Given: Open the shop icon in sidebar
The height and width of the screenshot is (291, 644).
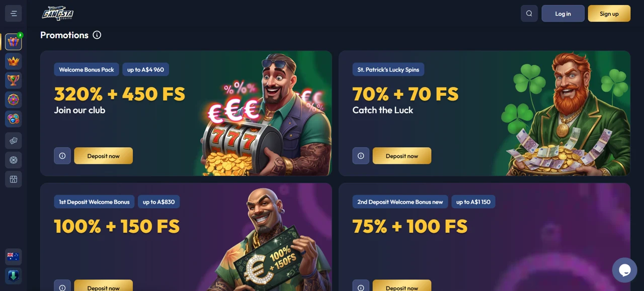Looking at the screenshot, I should 14,179.
